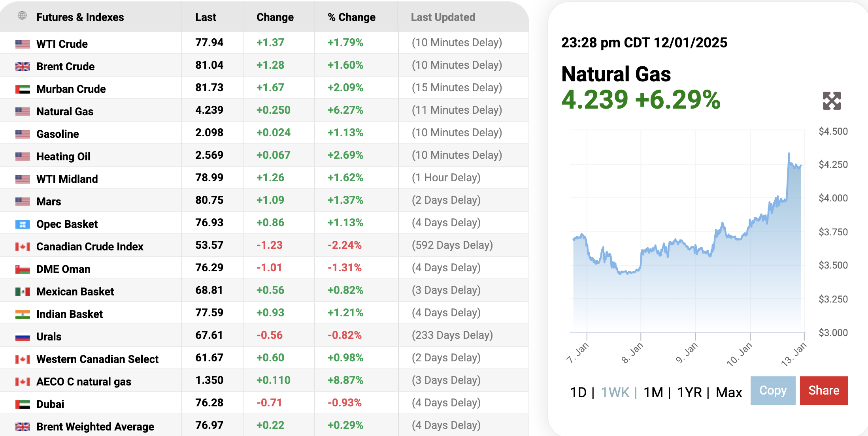
Task: Open the Western Canadian Select link
Action: [97, 359]
